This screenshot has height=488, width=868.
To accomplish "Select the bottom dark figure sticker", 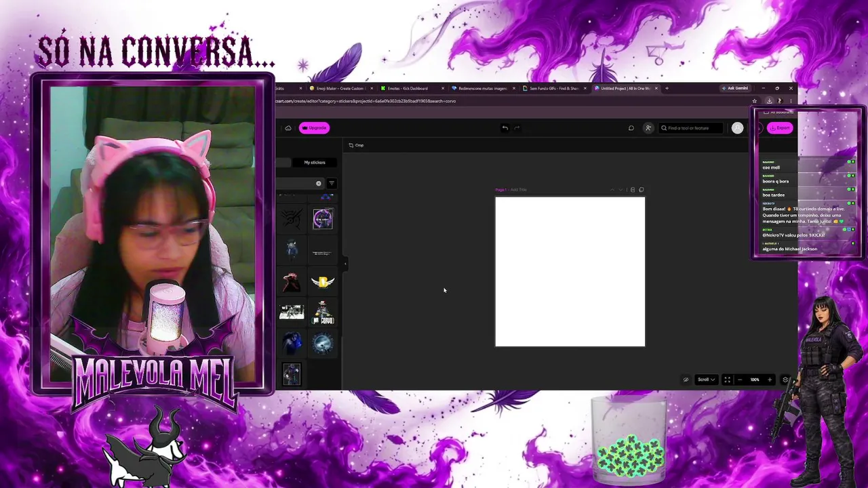I will pyautogui.click(x=292, y=374).
